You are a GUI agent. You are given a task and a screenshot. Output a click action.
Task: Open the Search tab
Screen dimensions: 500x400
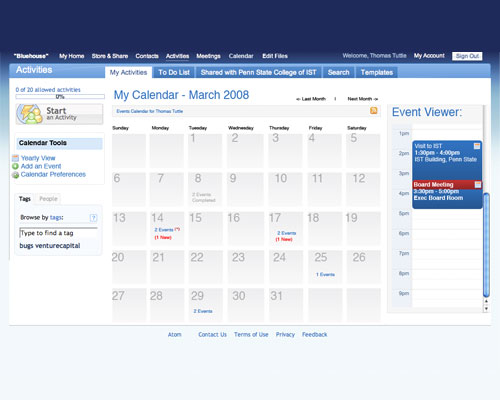pos(339,72)
